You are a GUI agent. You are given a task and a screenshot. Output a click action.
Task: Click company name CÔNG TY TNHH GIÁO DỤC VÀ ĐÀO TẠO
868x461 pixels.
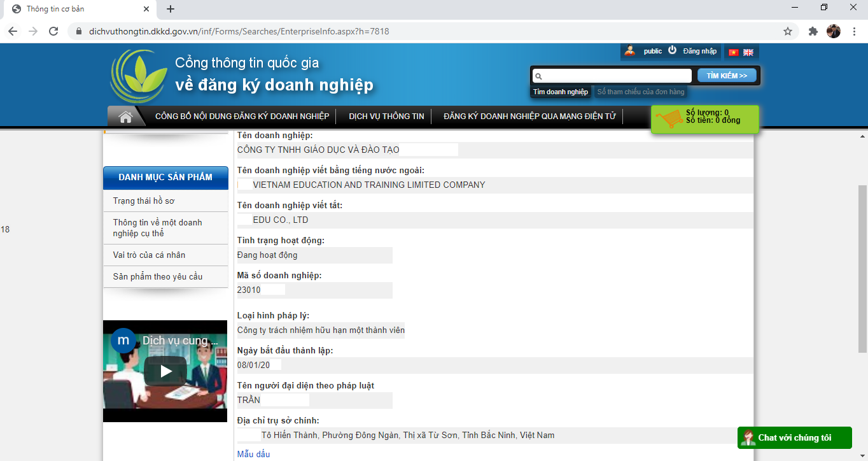[x=318, y=150]
